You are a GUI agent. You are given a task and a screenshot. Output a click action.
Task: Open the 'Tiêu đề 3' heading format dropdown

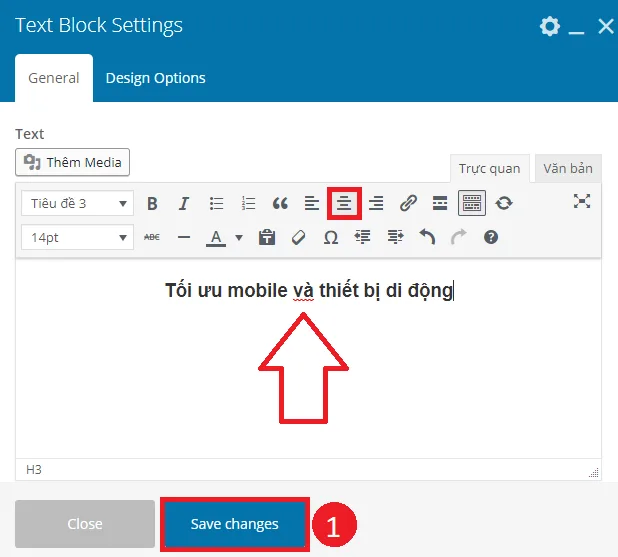77,203
